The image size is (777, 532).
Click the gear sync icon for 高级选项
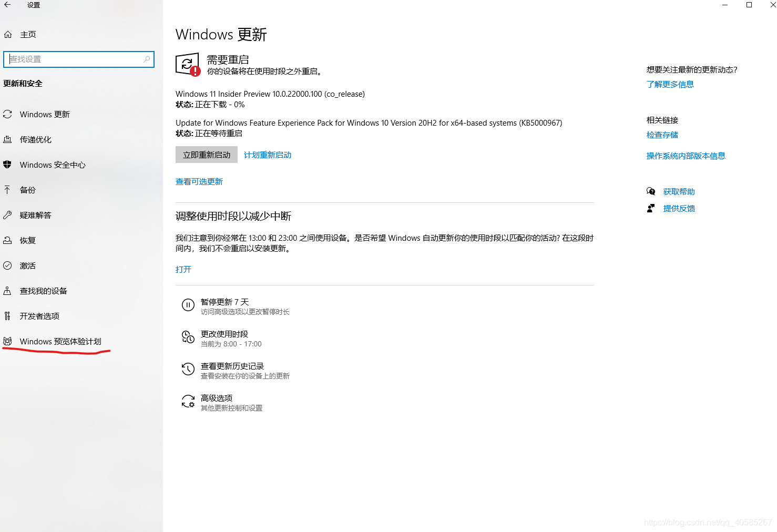[188, 401]
